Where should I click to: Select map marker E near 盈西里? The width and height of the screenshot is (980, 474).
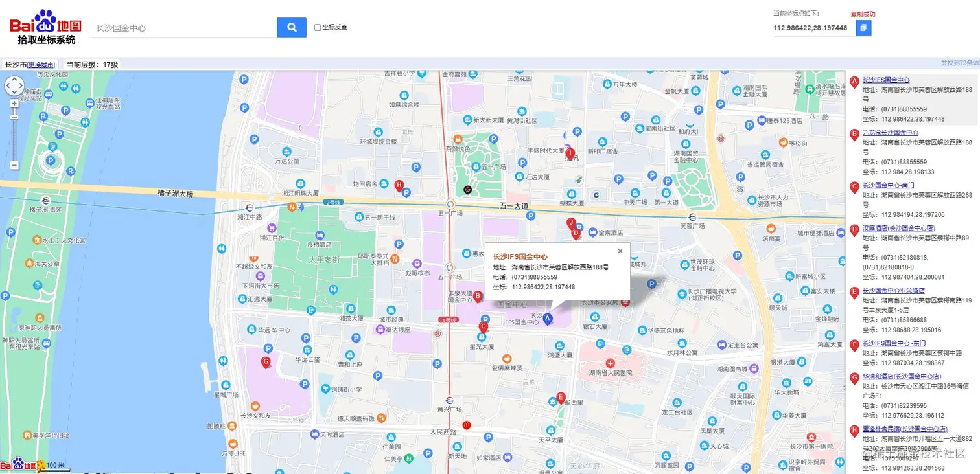pos(561,398)
